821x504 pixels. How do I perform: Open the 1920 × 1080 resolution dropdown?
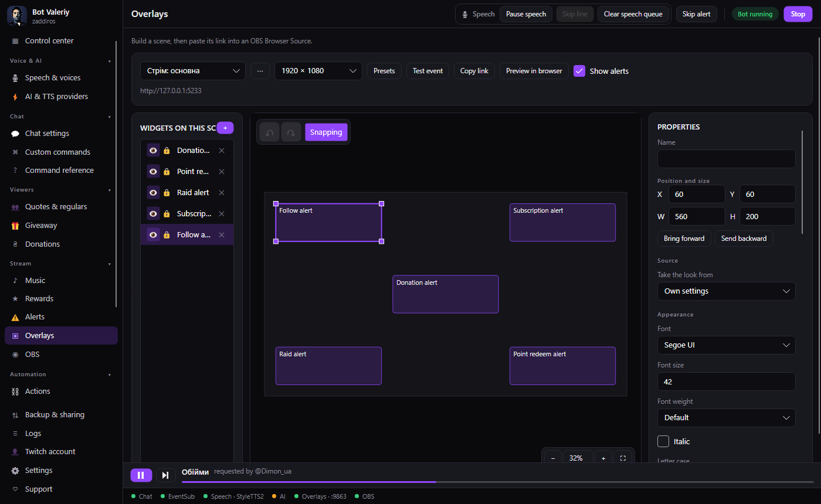coord(318,71)
